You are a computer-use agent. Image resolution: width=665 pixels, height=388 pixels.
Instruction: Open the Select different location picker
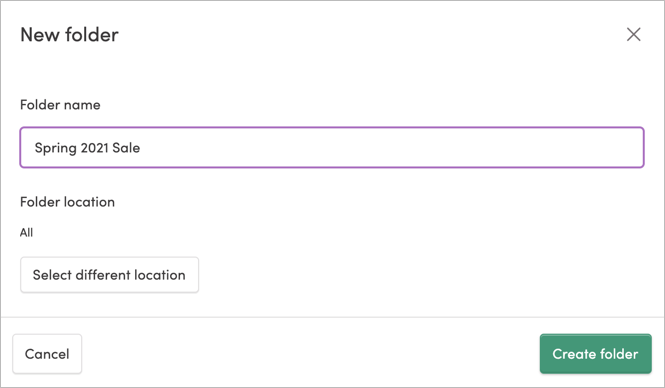(x=109, y=275)
